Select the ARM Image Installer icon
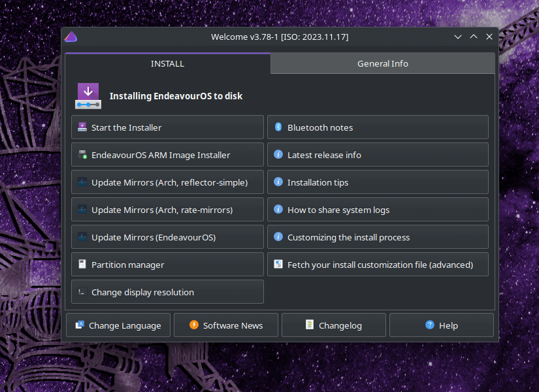539x392 pixels. pyautogui.click(x=82, y=155)
